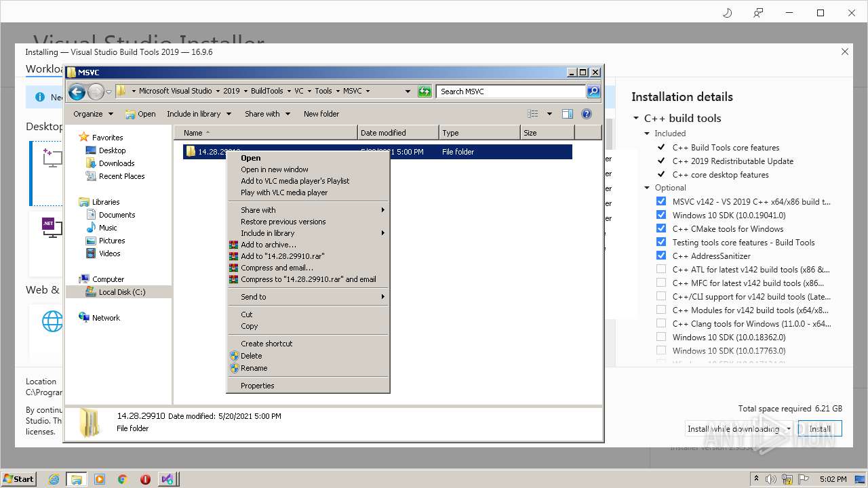Expand address bar history dropdown

[408, 91]
